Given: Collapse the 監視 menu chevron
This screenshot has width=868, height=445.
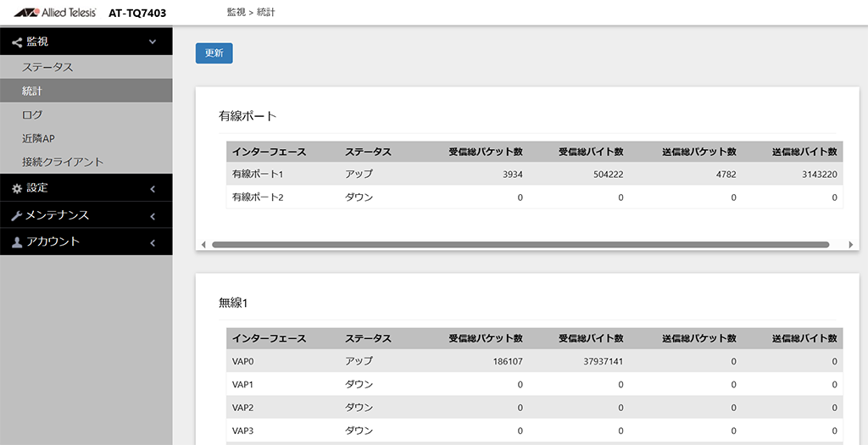Looking at the screenshot, I should coord(153,42).
